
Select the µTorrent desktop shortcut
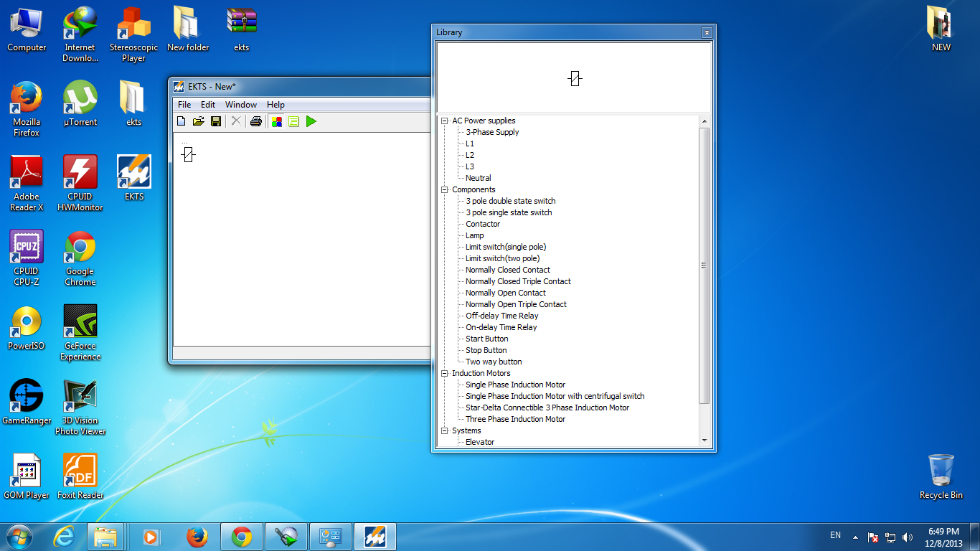pyautogui.click(x=80, y=103)
